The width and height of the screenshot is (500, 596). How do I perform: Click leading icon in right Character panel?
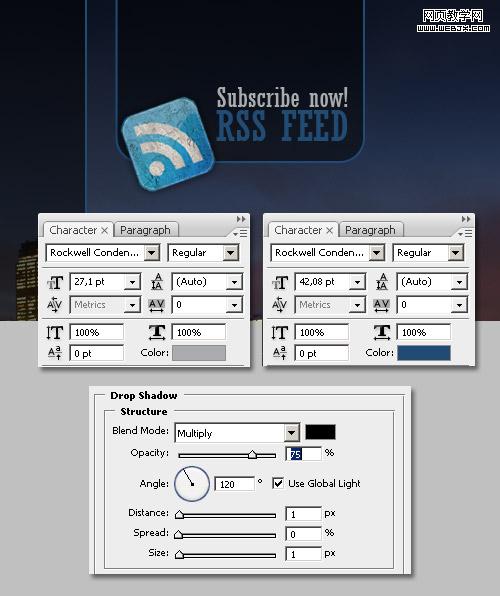(382, 282)
